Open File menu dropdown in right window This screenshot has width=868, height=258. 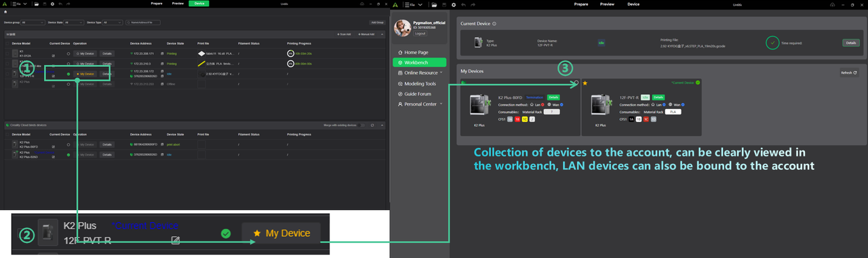point(414,5)
